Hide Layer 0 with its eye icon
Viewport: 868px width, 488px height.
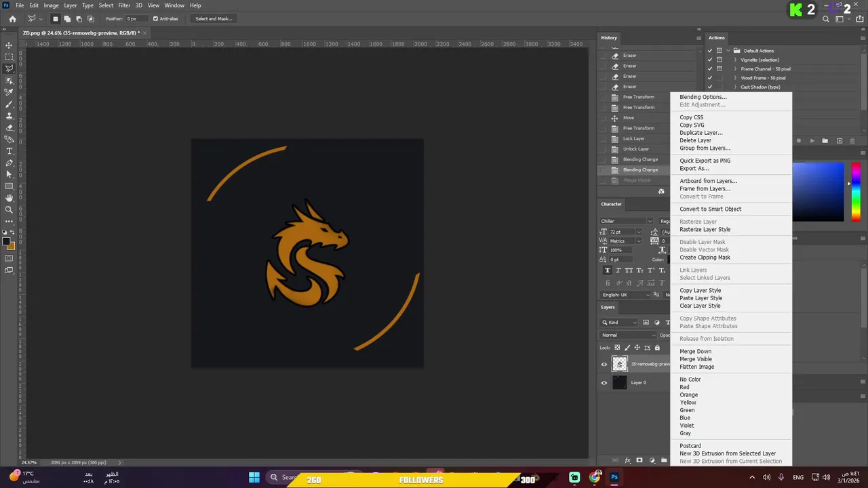tap(604, 383)
